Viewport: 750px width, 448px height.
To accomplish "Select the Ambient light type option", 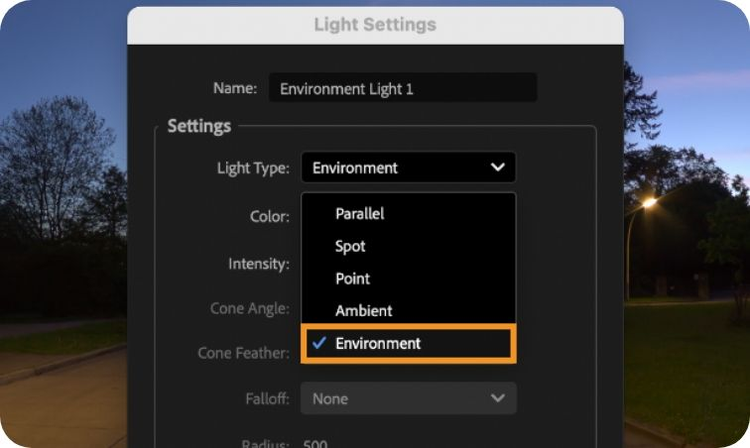I will coord(364,311).
